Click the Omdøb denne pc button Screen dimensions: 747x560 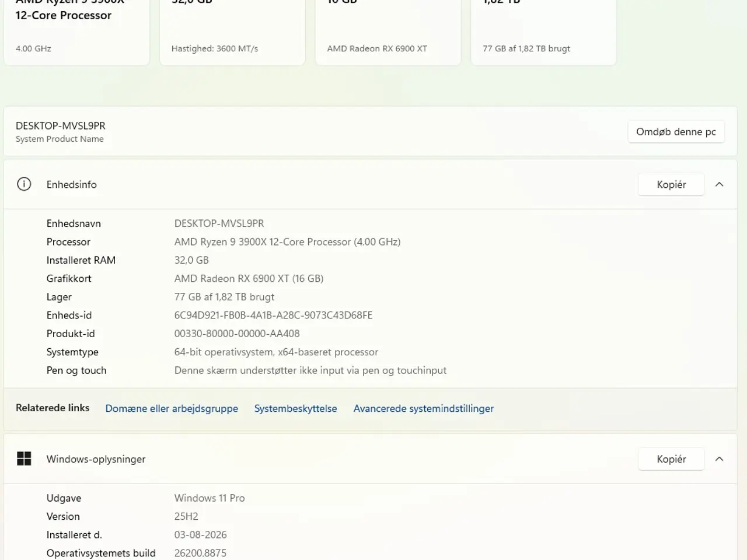[676, 132]
